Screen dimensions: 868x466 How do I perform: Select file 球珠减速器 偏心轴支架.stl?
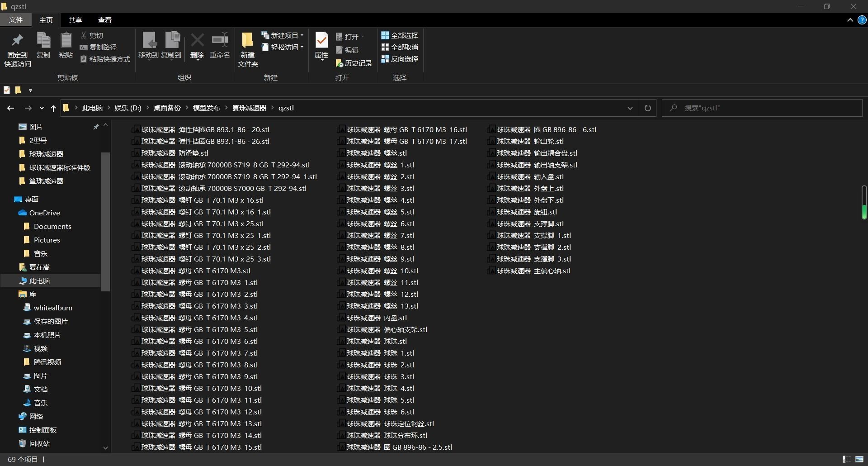(x=382, y=329)
